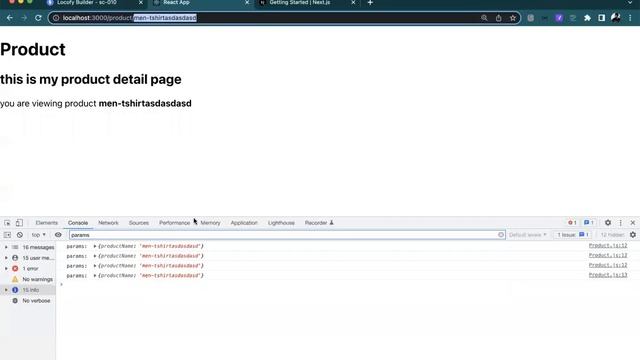This screenshot has height=360, width=640.
Task: View site information icon in address bar
Action: click(56, 18)
